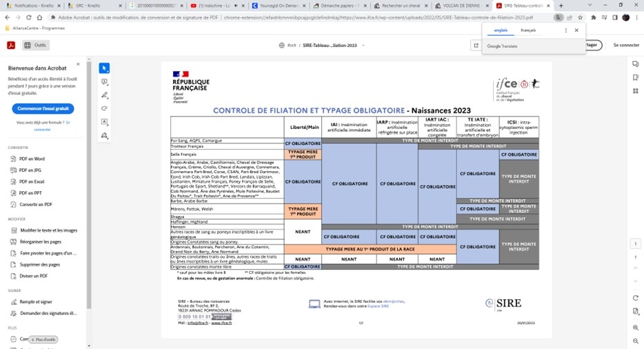Viewport: 644px width, 349px height.
Task: Toggle the Outils panel button
Action: pyautogui.click(x=36, y=45)
